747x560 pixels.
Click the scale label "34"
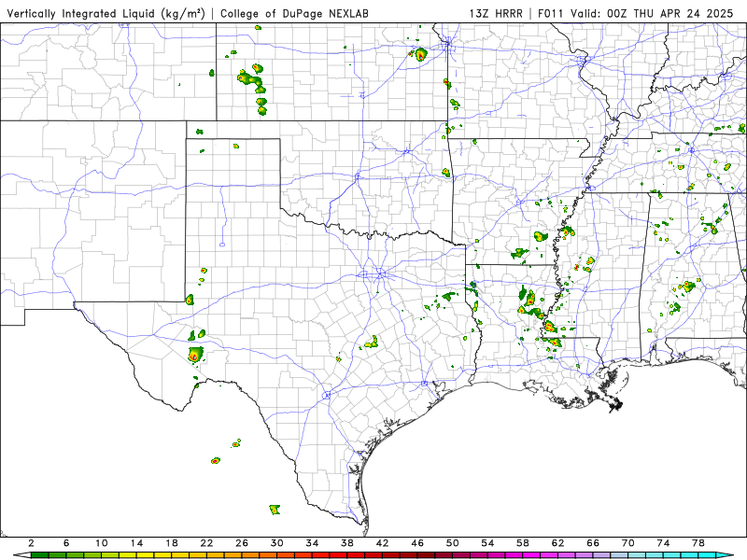click(313, 543)
